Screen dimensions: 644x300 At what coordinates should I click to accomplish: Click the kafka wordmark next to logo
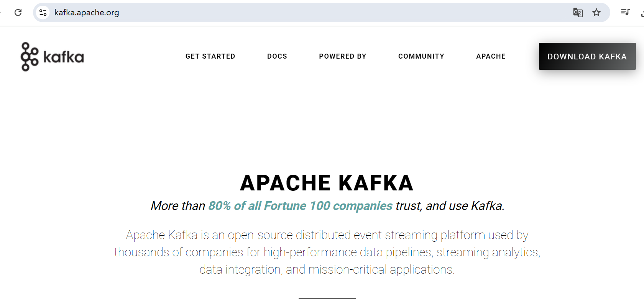coord(64,57)
